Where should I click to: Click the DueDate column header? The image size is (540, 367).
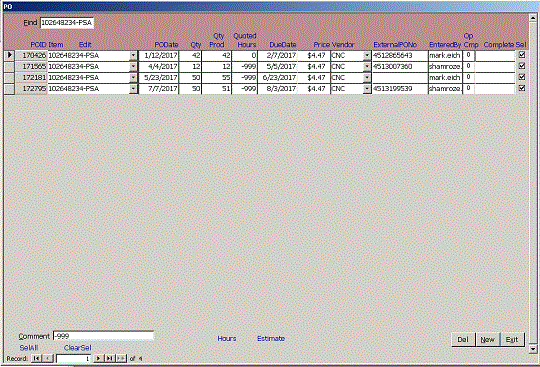(283, 45)
